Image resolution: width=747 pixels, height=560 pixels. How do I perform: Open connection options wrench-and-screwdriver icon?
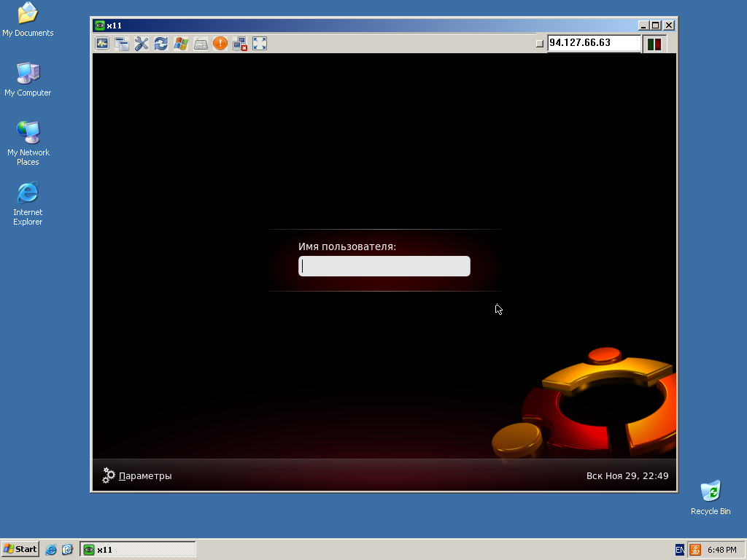(x=142, y=44)
